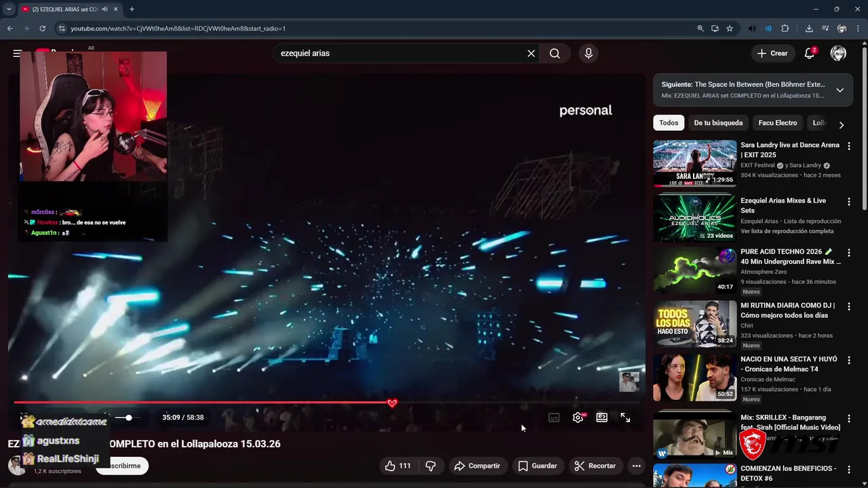Enter fullscreen mode in the player
The width and height of the screenshot is (868, 488).
625,418
